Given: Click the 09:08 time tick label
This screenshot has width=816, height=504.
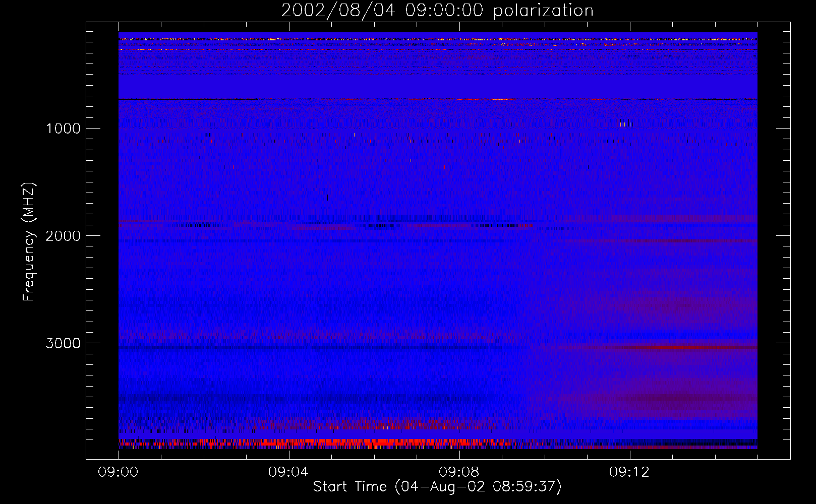Looking at the screenshot, I should tap(459, 472).
